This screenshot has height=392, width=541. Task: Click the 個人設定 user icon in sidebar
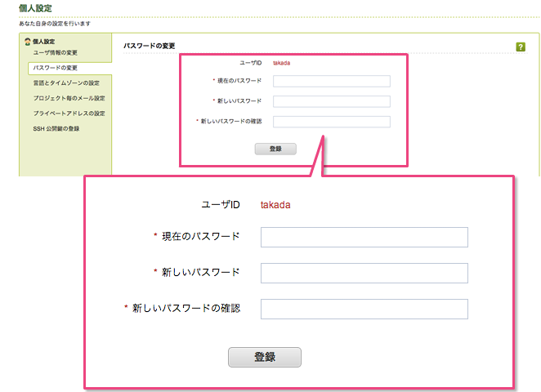click(28, 42)
